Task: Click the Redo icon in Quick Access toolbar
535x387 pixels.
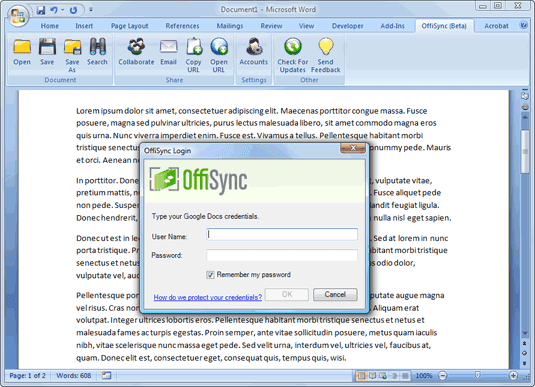Action: tap(73, 10)
